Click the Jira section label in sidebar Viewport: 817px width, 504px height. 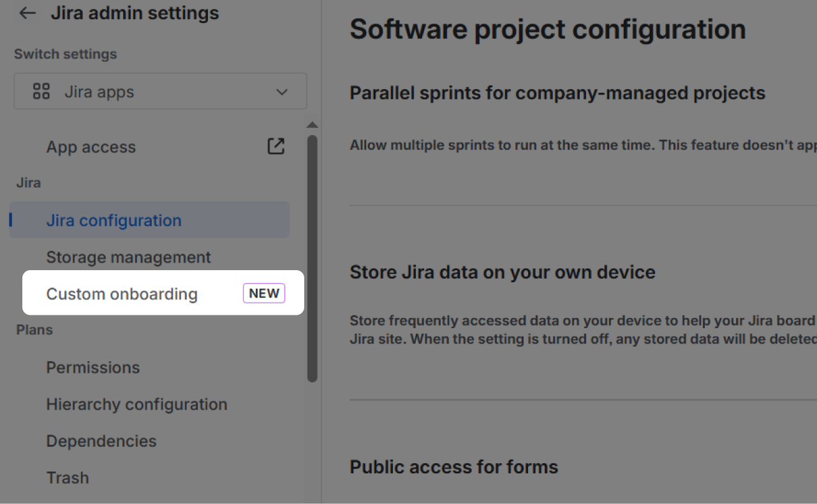[28, 184]
